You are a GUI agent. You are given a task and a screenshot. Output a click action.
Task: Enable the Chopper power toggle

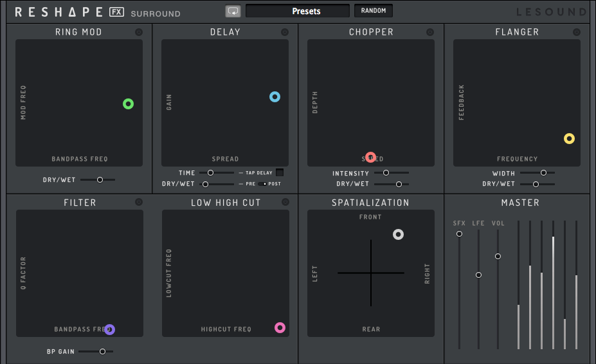pos(431,32)
